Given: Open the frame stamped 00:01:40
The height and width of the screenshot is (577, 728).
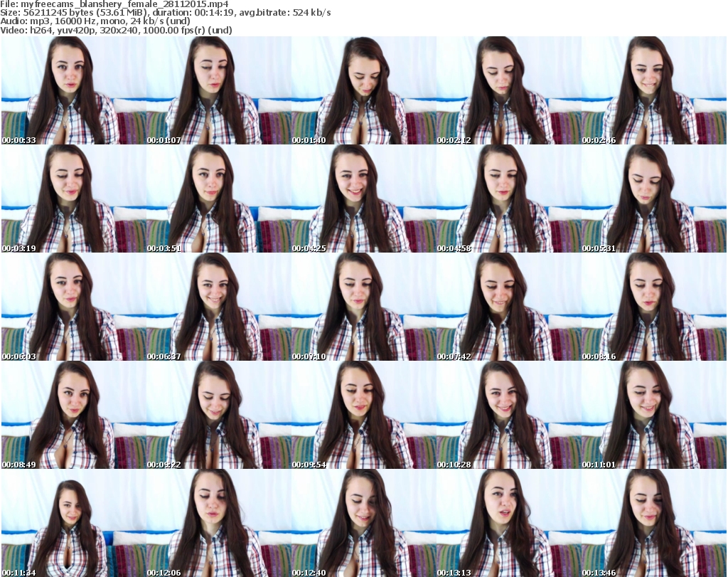Looking at the screenshot, I should [364, 90].
